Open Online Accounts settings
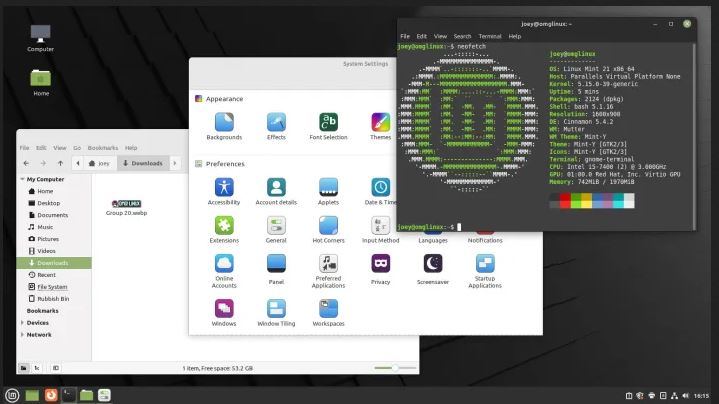This screenshot has width=719, height=404. [224, 271]
